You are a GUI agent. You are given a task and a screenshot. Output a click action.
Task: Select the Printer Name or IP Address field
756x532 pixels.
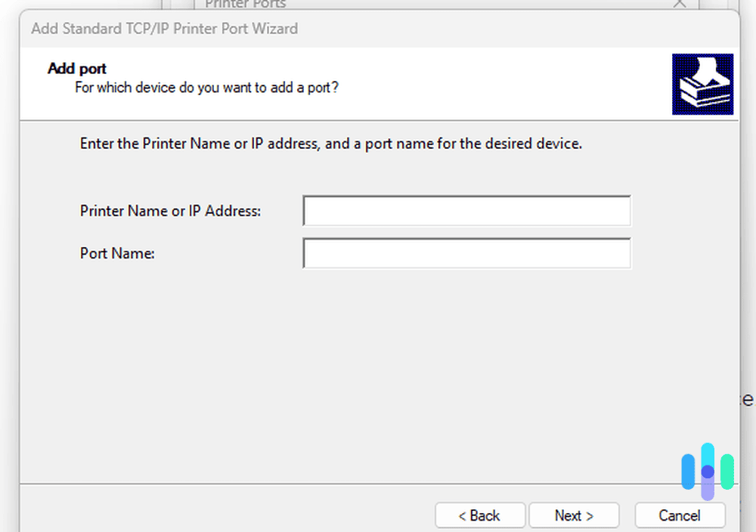tap(466, 211)
